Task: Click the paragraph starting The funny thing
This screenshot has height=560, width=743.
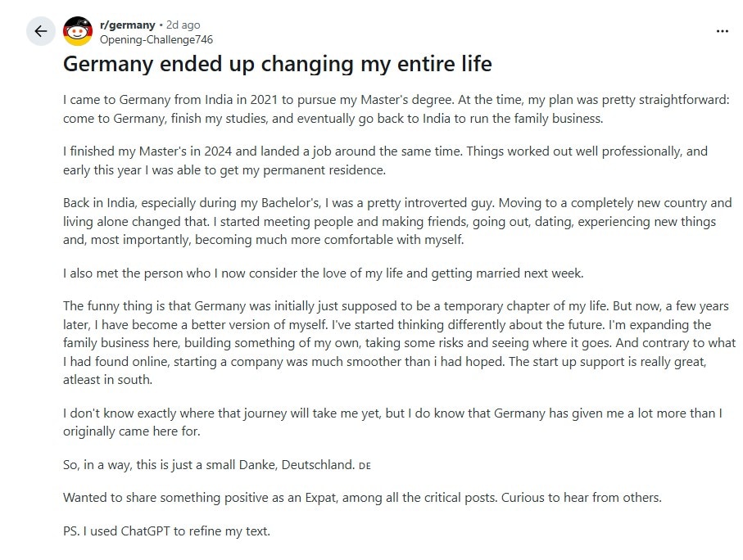Action: click(400, 343)
